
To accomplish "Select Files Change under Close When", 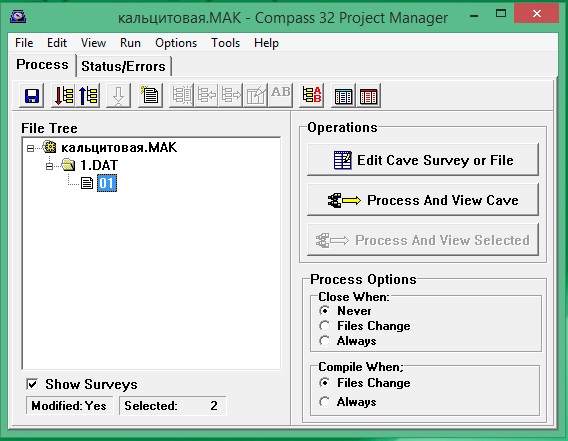I will point(325,326).
